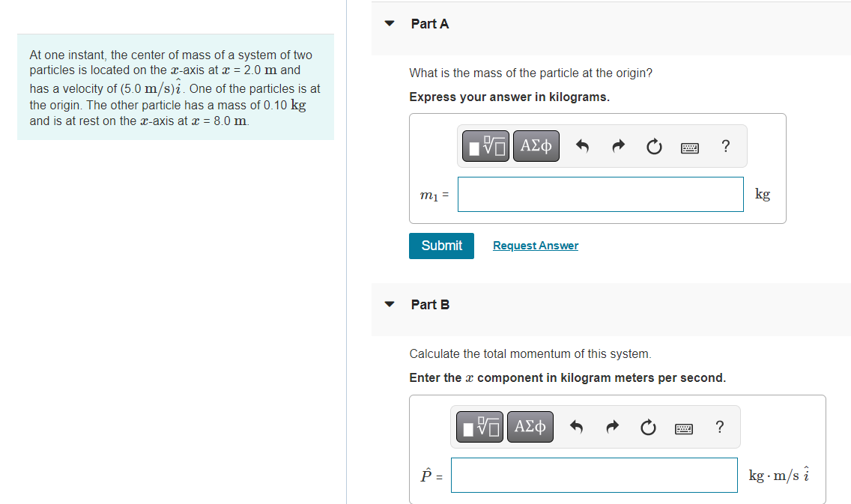This screenshot has width=851, height=504.
Task: Submit the Part A answer
Action: 441,246
